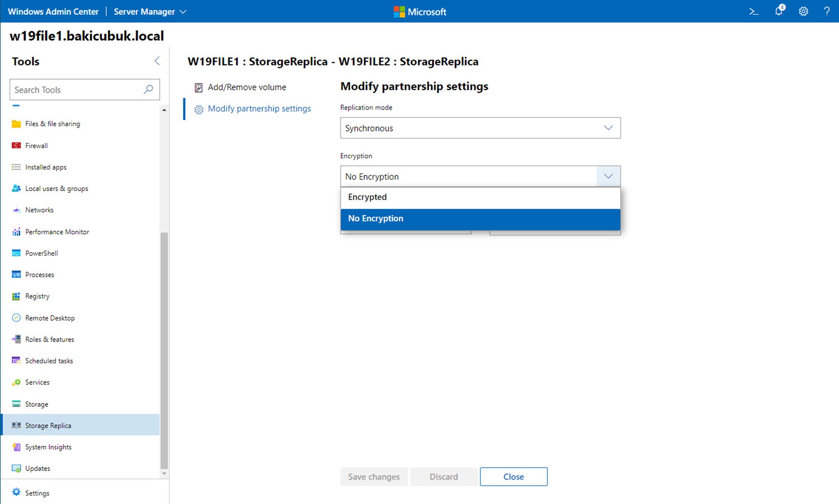Screen dimensions: 839x504
Task: Open Scheduled tasks tool label
Action: coord(49,361)
